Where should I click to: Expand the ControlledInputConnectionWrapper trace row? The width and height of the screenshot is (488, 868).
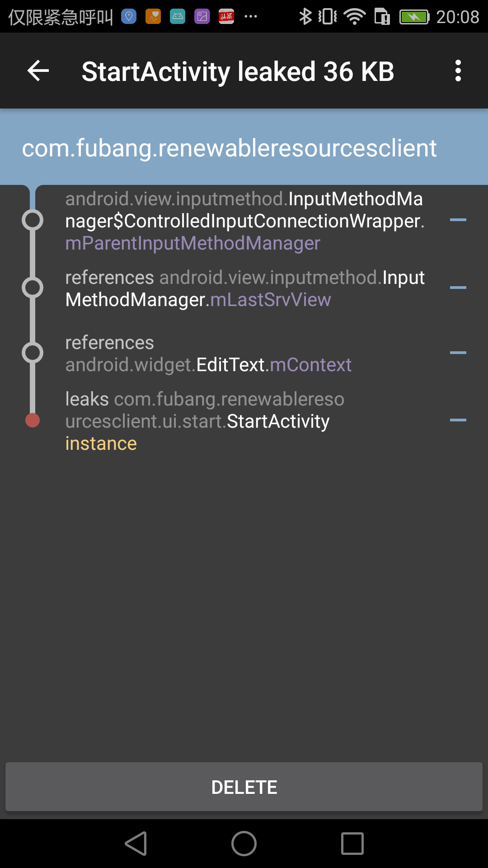coord(459,220)
